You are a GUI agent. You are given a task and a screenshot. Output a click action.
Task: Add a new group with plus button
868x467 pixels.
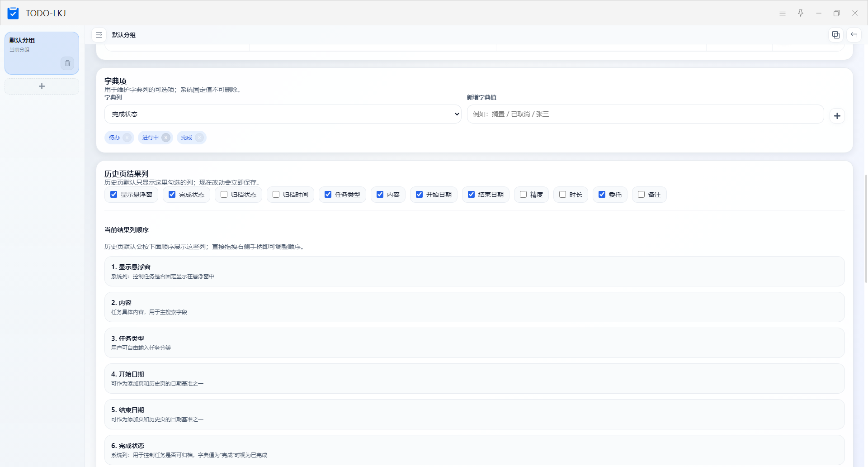42,86
